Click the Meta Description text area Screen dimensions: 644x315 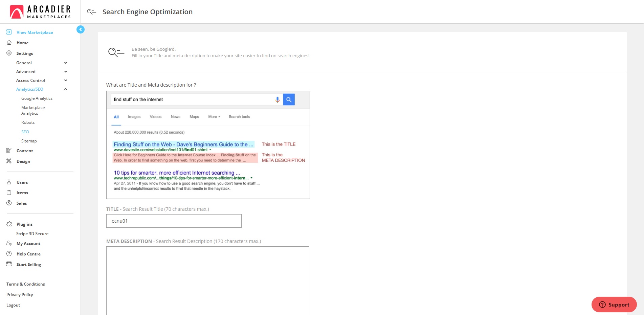coord(208,280)
